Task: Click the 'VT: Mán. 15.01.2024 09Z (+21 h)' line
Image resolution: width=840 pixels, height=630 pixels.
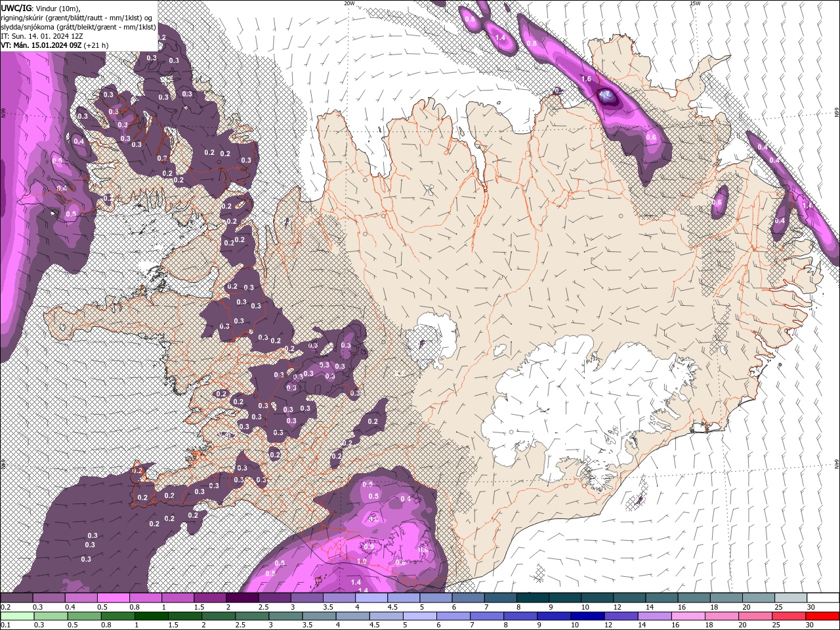Action: click(55, 45)
